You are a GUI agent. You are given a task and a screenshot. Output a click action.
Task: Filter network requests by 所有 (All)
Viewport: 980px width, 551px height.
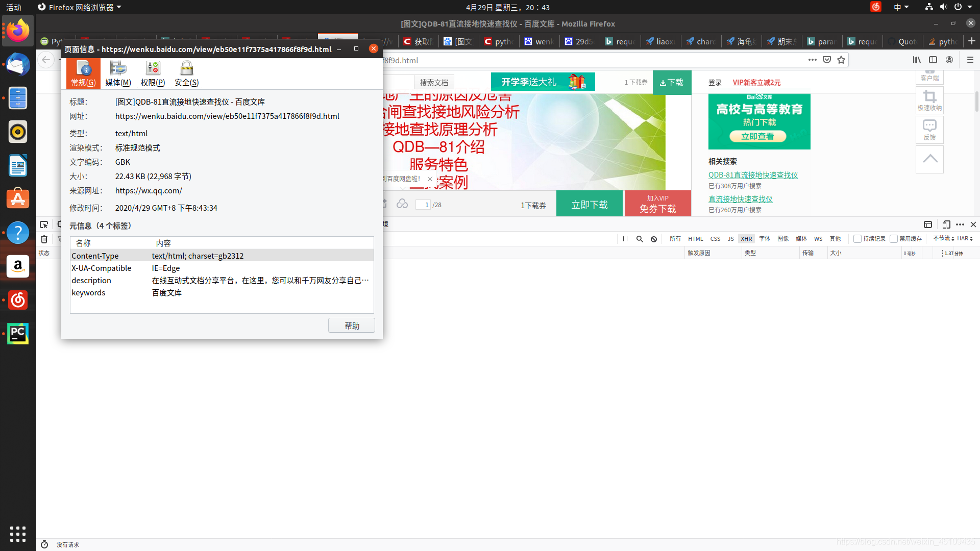click(x=675, y=239)
